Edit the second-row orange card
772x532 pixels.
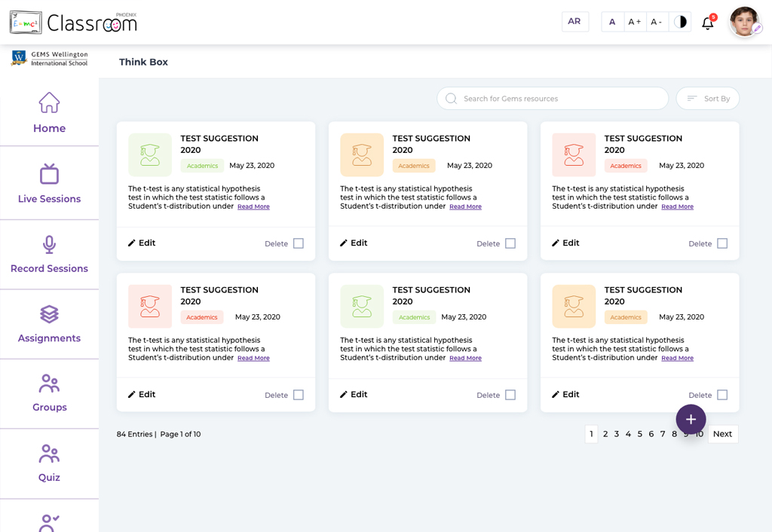[x=565, y=394]
